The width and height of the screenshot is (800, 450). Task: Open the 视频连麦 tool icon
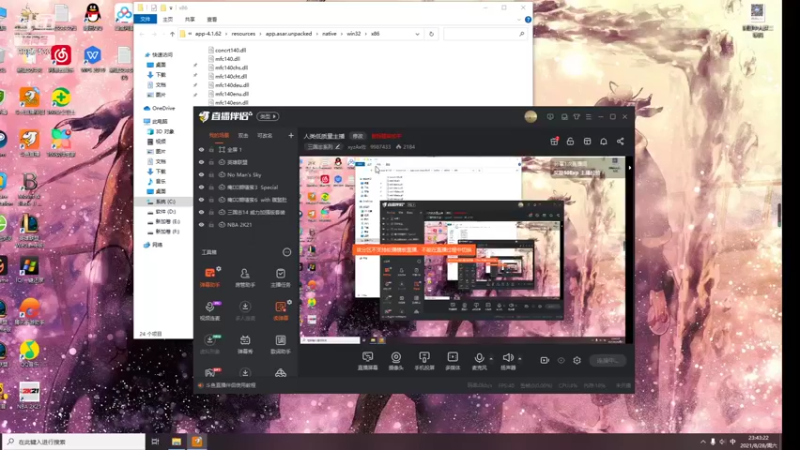coord(210,310)
